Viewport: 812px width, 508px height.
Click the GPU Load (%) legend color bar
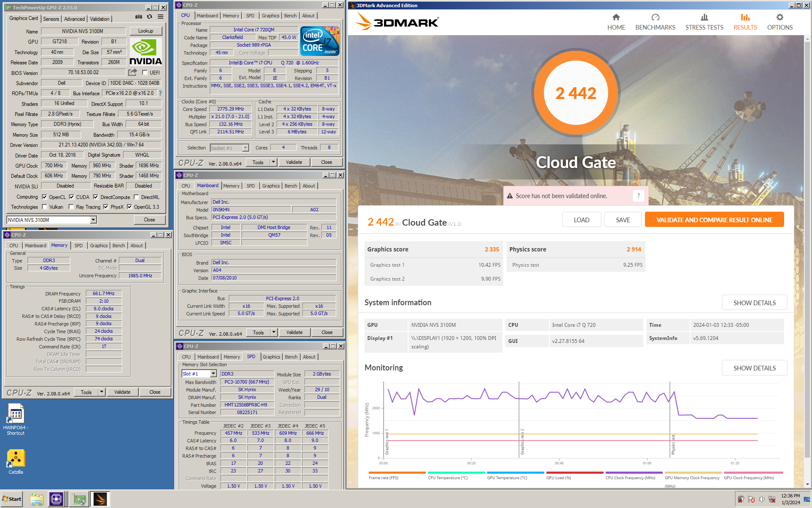575,472
